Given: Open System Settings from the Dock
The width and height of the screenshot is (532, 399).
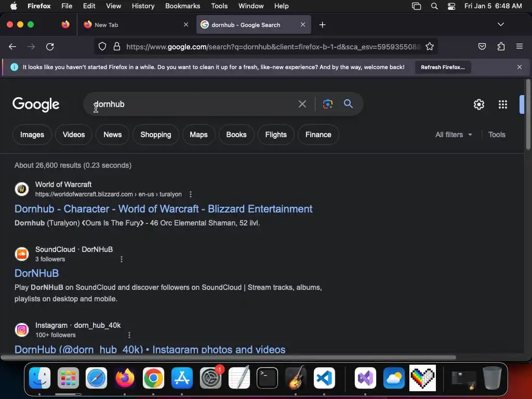Looking at the screenshot, I should tap(210, 378).
